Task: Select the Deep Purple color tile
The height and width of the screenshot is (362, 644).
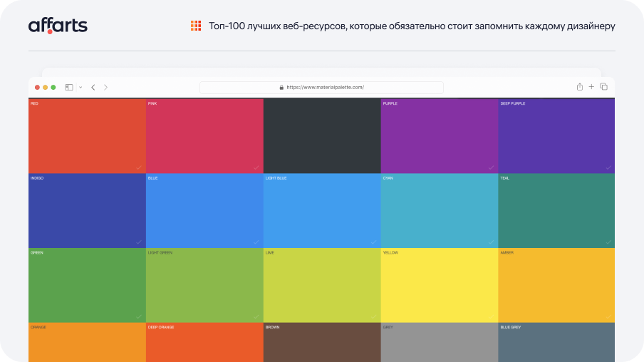Action: coord(556,136)
